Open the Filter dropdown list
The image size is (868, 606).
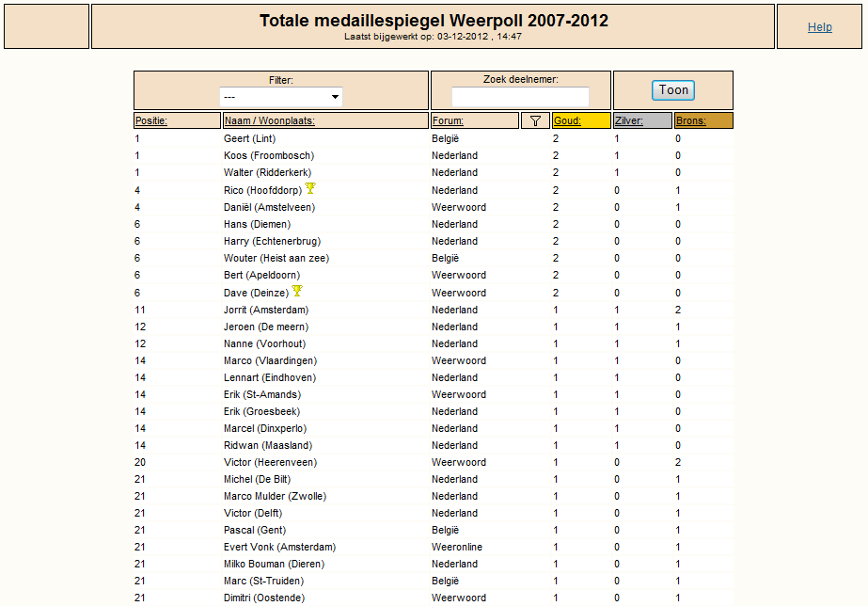tap(281, 97)
